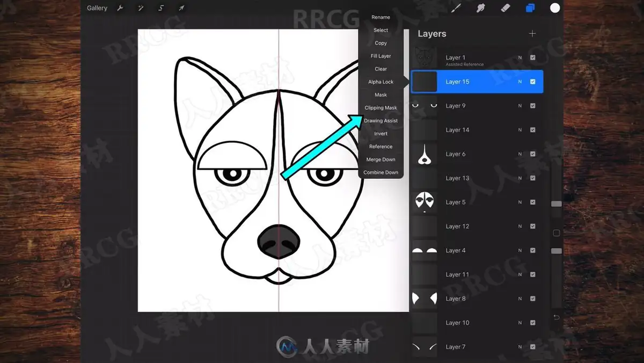Tap the square modify button on sidebar
Screen dimensions: 644x363
(x=557, y=233)
